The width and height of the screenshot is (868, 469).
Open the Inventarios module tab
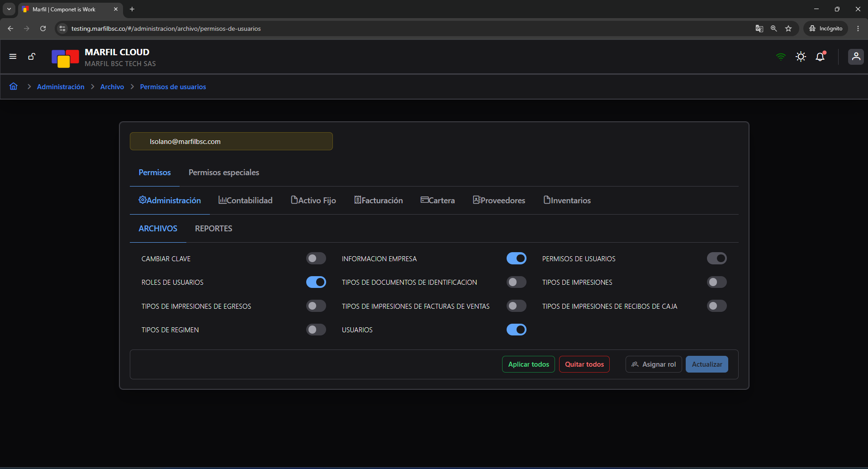pyautogui.click(x=567, y=200)
